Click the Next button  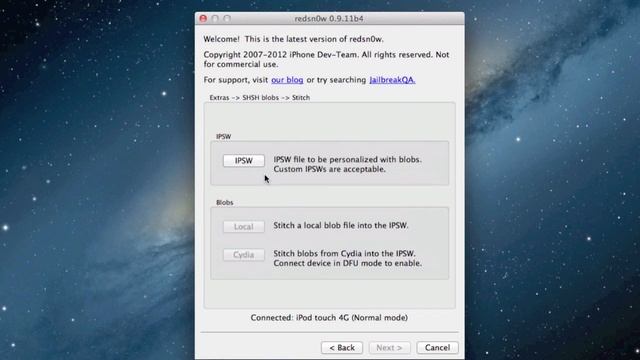click(x=389, y=348)
